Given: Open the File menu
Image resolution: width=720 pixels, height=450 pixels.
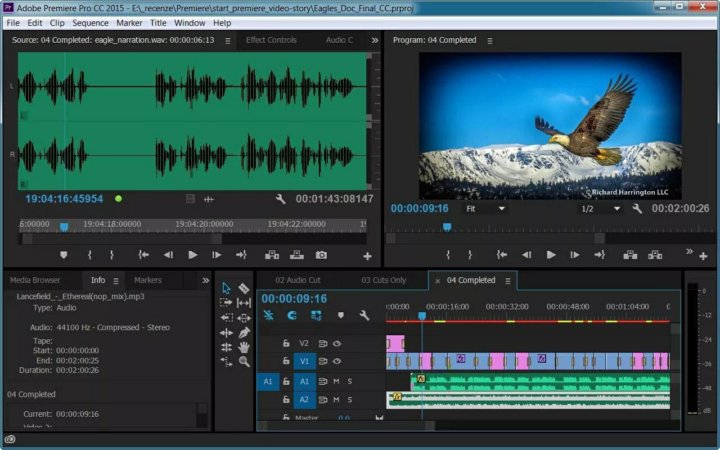Looking at the screenshot, I should (x=13, y=22).
